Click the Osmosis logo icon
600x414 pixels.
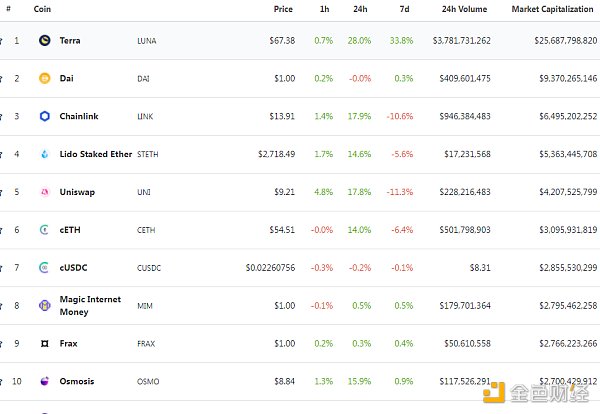coord(45,381)
